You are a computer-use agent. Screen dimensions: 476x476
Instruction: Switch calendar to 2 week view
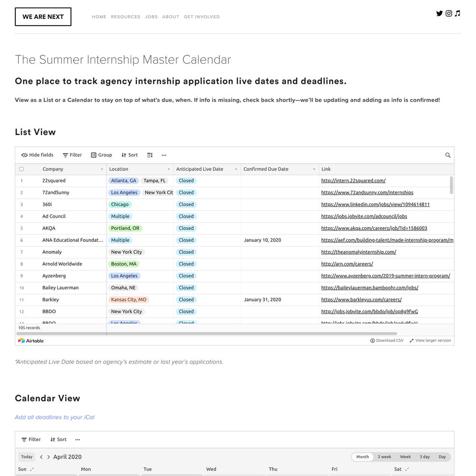[384, 457]
